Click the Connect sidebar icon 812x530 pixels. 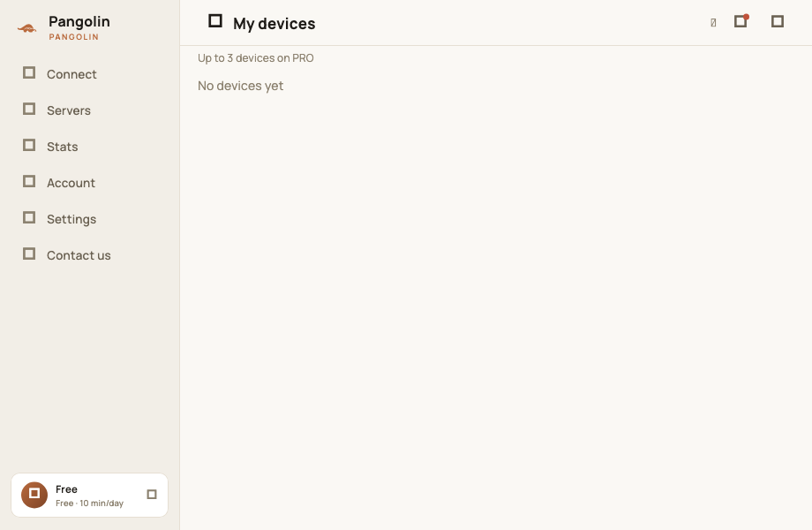coord(29,73)
